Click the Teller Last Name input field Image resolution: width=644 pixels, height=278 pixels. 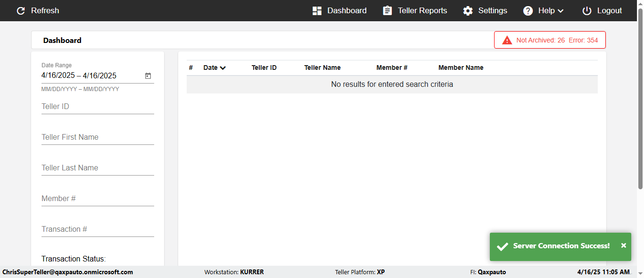tap(98, 168)
